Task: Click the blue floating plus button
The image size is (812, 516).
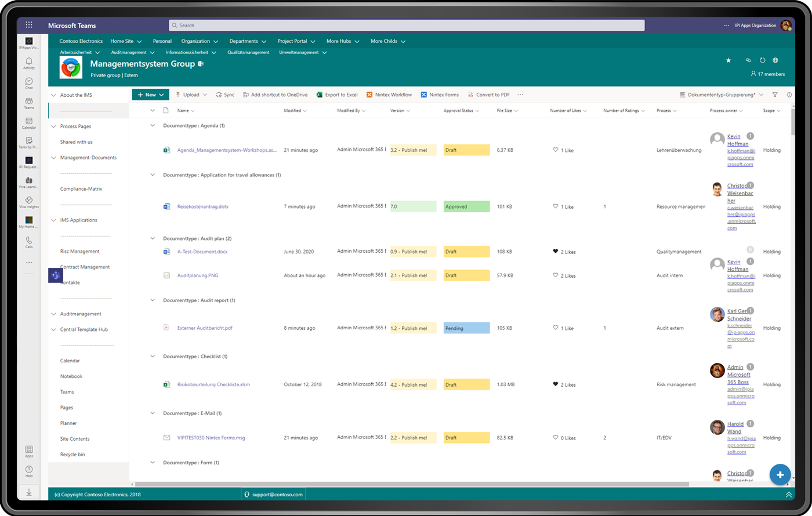Action: click(x=780, y=475)
